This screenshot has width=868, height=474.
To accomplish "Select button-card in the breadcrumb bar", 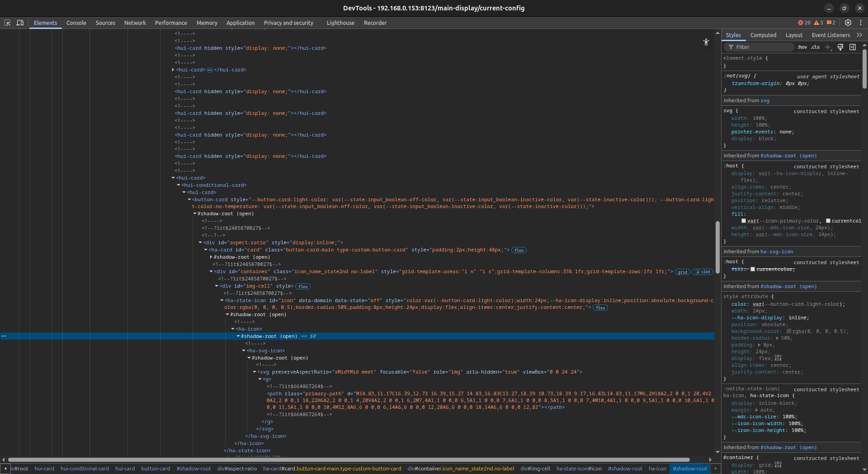I will coord(156,469).
